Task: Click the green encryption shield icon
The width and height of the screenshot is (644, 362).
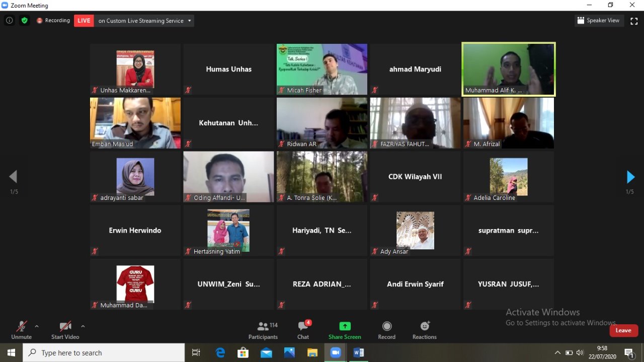Action: pos(24,21)
